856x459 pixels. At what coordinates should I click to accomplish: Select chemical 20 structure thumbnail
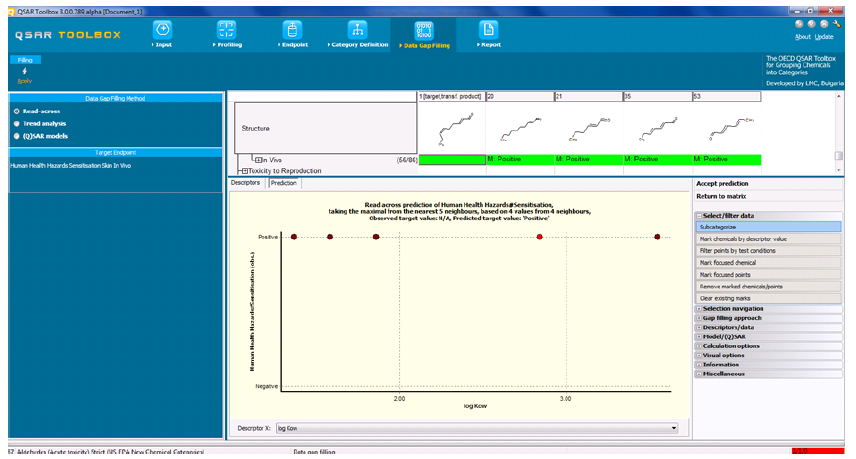coord(520,129)
